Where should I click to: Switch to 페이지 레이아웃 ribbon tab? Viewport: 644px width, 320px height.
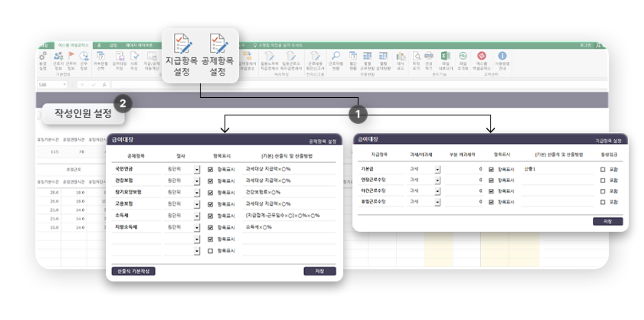(139, 45)
